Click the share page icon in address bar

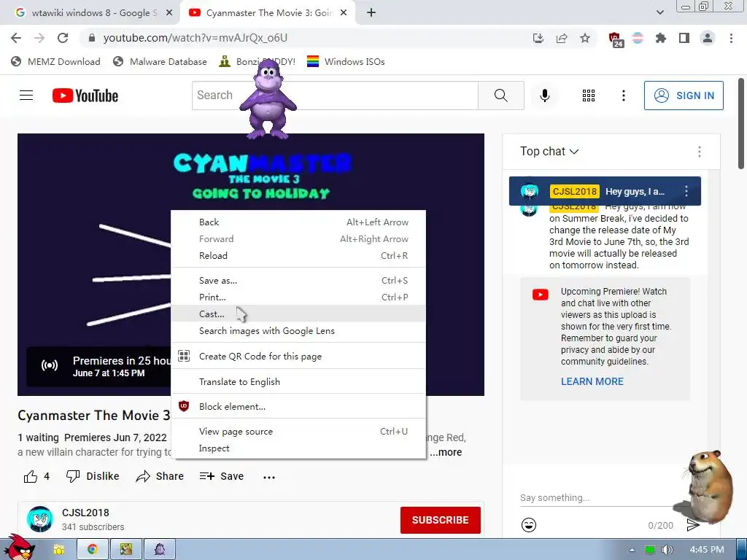[x=562, y=38]
